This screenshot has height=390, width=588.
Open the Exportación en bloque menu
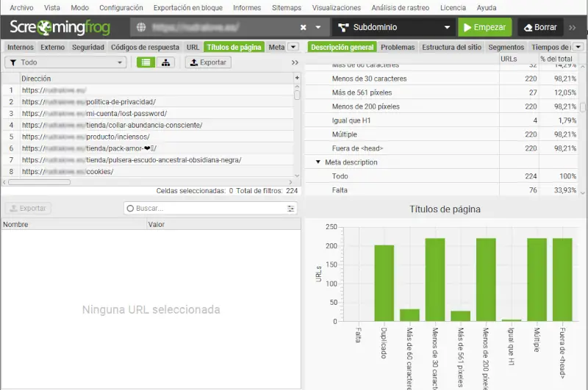click(x=188, y=7)
